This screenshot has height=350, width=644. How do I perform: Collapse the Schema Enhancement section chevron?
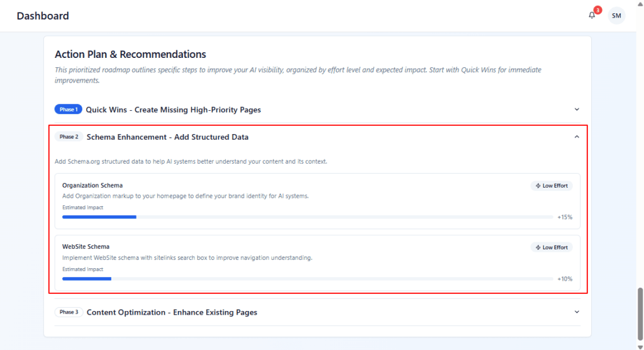click(577, 137)
